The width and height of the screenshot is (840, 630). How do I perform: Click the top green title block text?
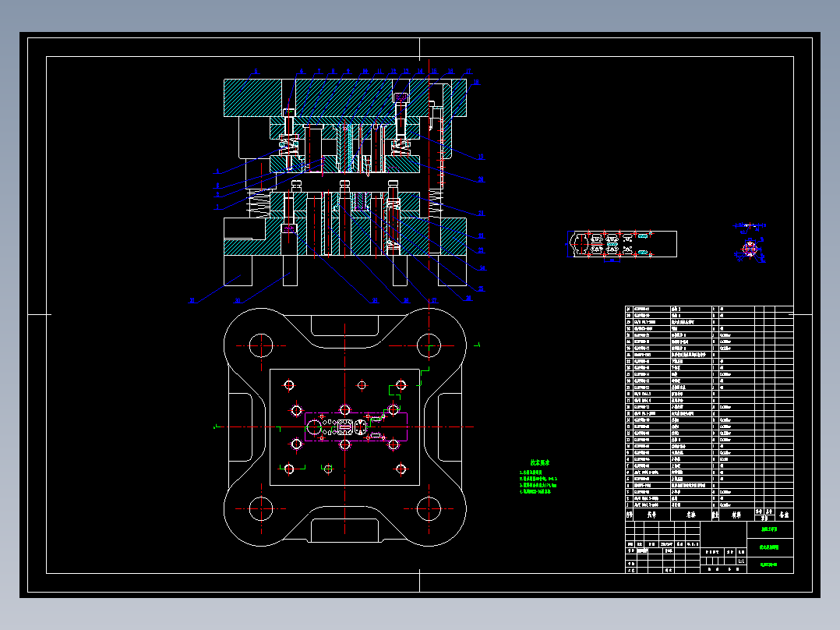click(x=770, y=529)
